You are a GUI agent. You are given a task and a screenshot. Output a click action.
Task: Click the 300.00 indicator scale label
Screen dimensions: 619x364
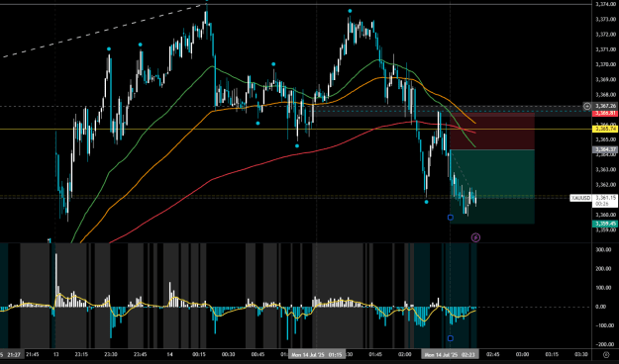pyautogui.click(x=604, y=249)
